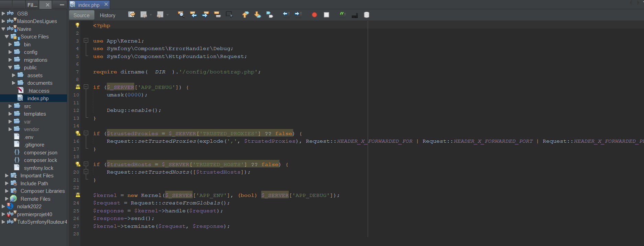Shift Line Left toolbar icon

click(x=286, y=14)
